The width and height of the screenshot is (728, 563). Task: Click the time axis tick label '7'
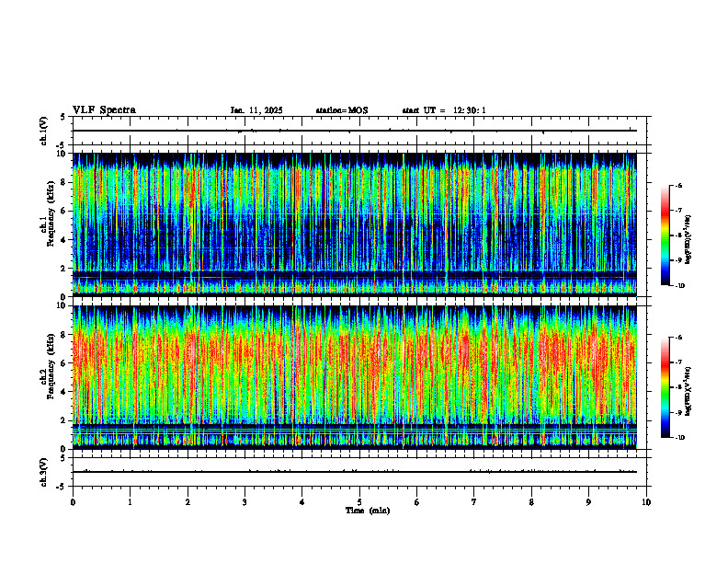(x=474, y=502)
